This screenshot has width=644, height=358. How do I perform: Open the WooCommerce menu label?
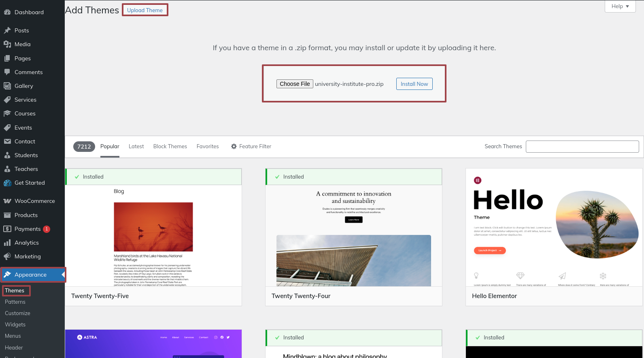click(x=35, y=201)
